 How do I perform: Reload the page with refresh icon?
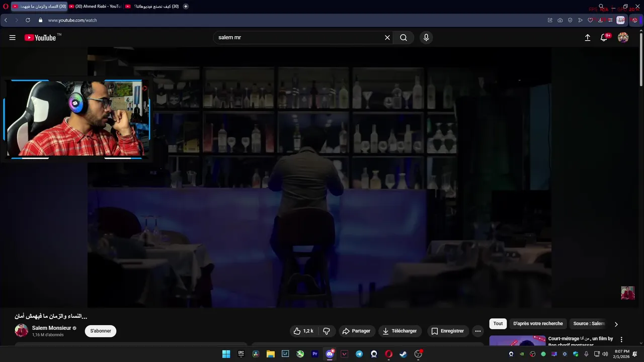(x=28, y=20)
